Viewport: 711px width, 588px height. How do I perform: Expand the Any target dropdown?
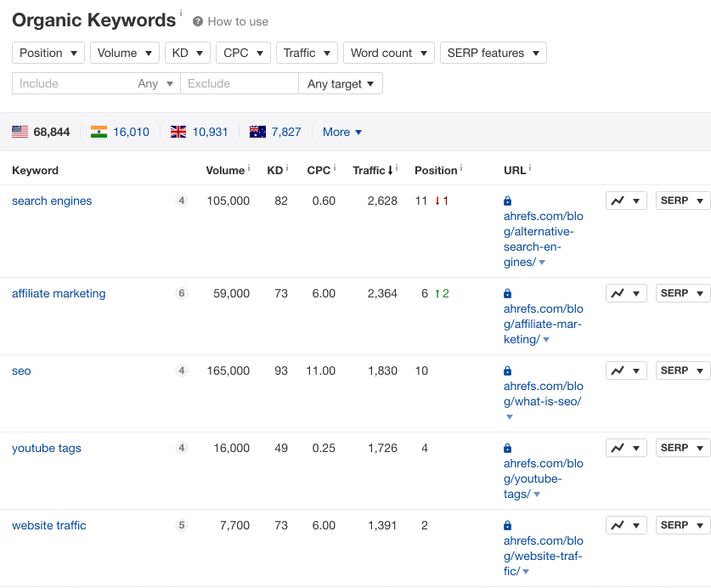pos(341,83)
